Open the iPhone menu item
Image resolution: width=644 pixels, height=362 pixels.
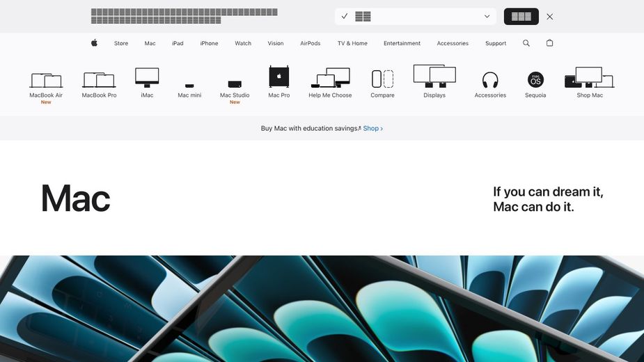tap(209, 43)
